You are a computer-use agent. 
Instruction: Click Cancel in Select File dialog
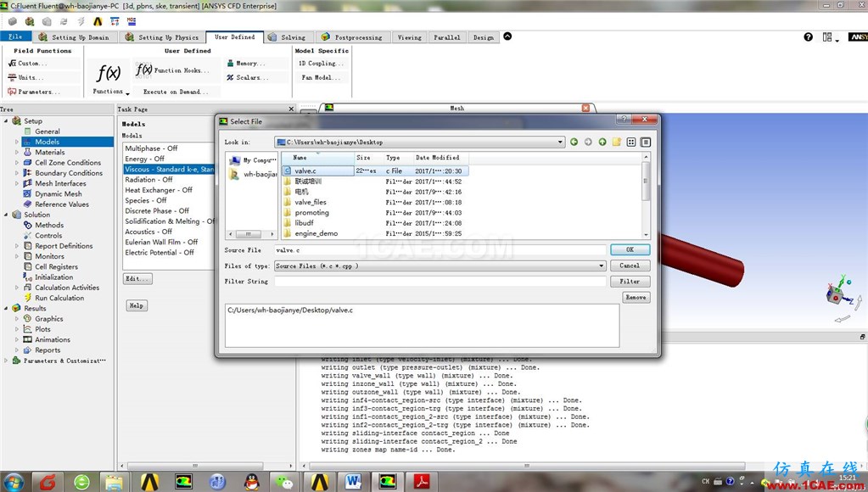[630, 266]
